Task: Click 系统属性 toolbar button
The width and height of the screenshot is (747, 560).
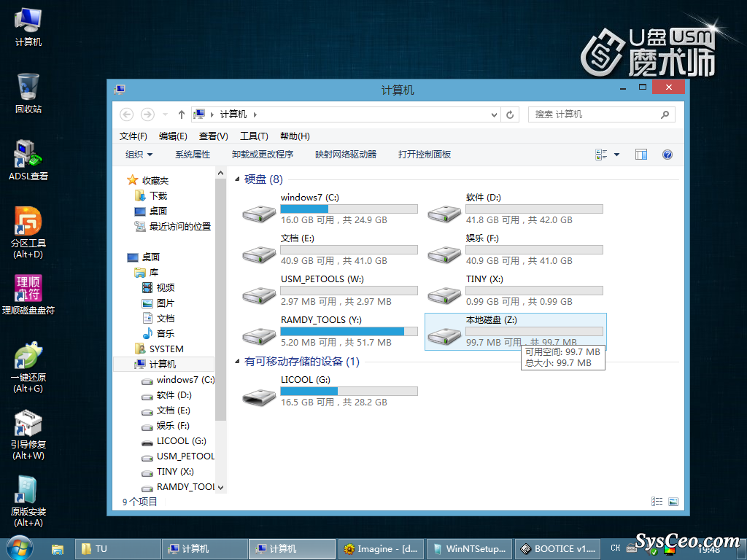Action: 193,155
